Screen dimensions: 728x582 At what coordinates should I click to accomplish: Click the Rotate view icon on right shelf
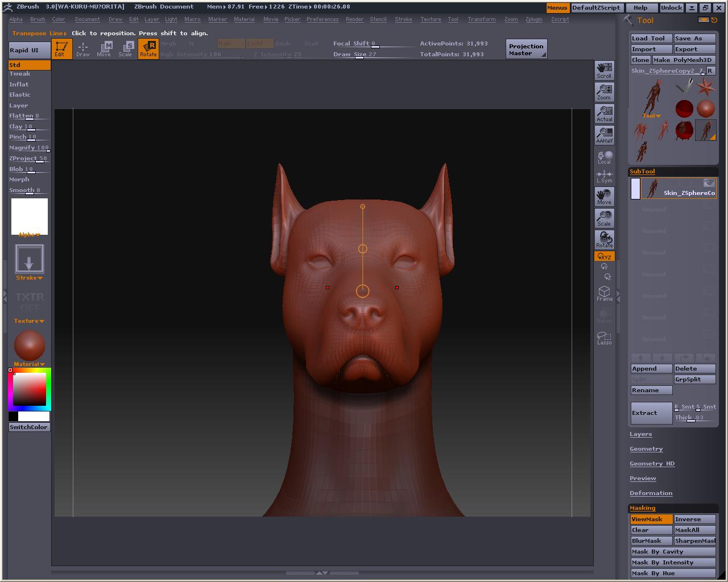(x=604, y=240)
